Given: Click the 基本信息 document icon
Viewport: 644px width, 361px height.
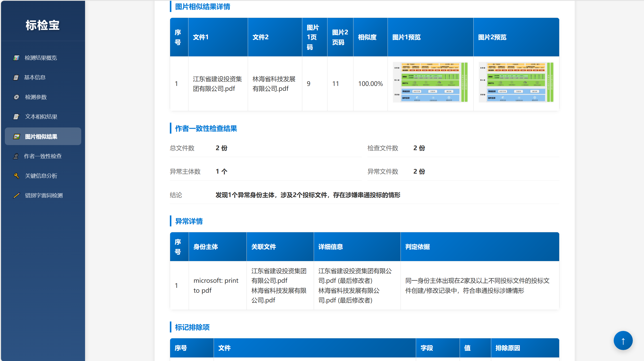Looking at the screenshot, I should 16,77.
